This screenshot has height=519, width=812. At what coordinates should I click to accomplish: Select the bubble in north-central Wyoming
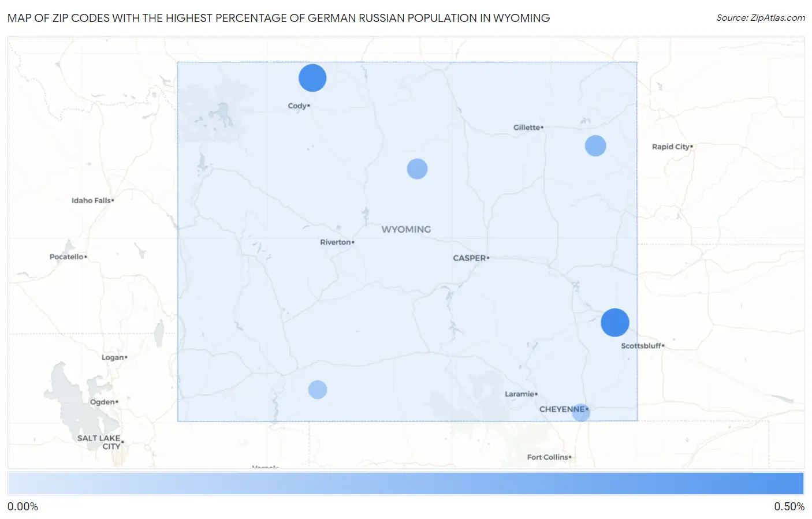click(417, 169)
